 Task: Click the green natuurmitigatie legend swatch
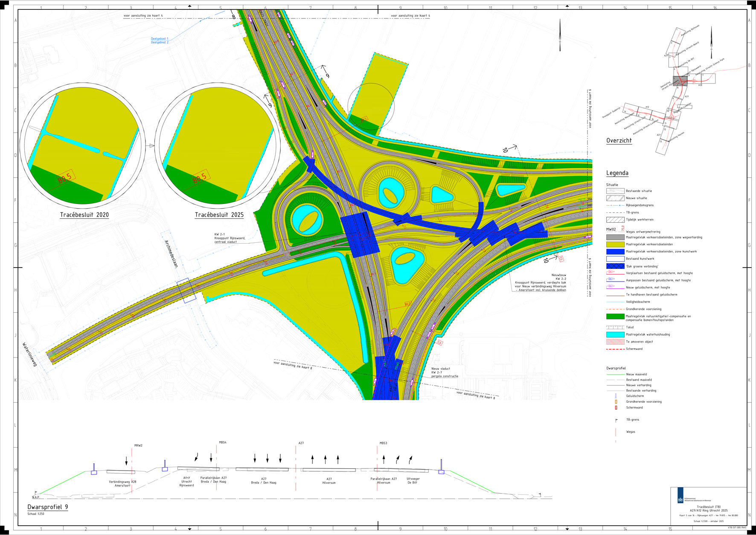click(615, 317)
